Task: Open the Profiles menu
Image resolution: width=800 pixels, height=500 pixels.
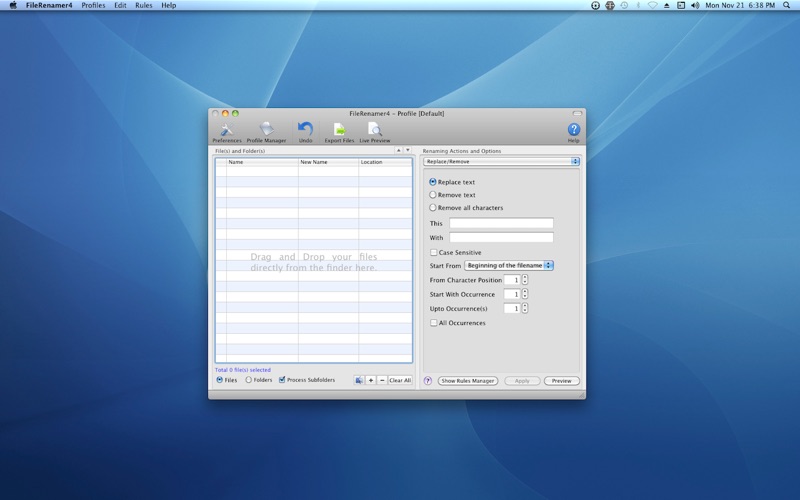Action: click(x=93, y=5)
